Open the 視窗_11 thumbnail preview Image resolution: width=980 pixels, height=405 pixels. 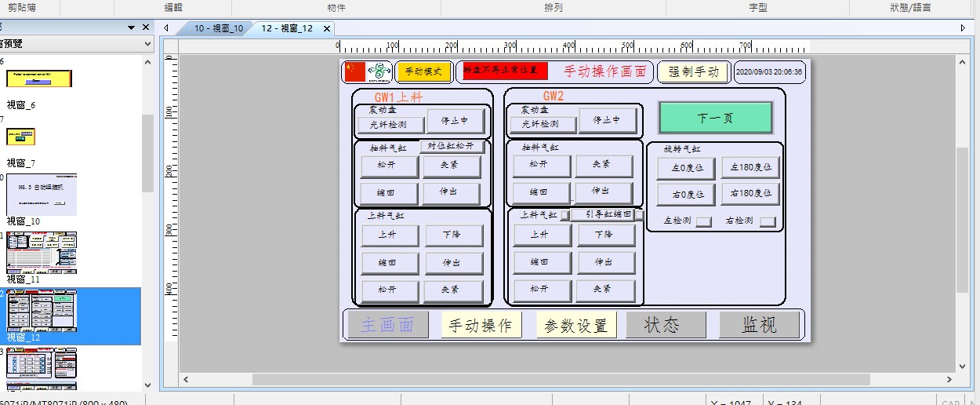(x=41, y=252)
